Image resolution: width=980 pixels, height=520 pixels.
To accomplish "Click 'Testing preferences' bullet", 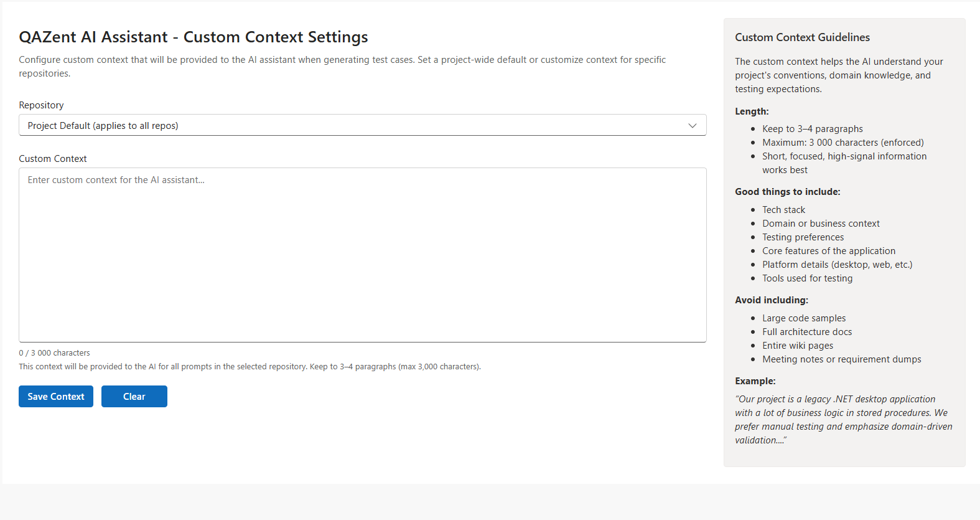I will click(803, 237).
